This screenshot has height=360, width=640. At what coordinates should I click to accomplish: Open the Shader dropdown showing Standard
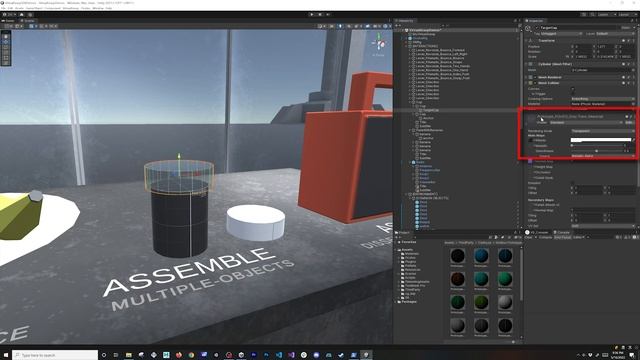(x=586, y=122)
